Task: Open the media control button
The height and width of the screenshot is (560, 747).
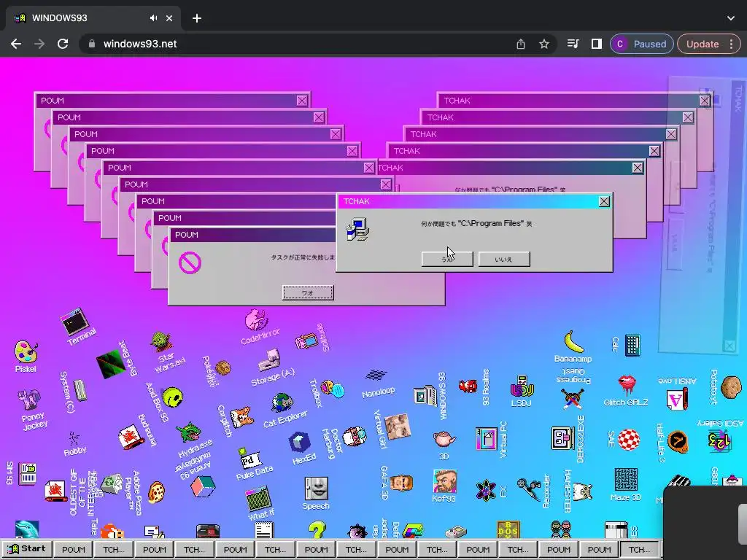Action: coord(573,44)
